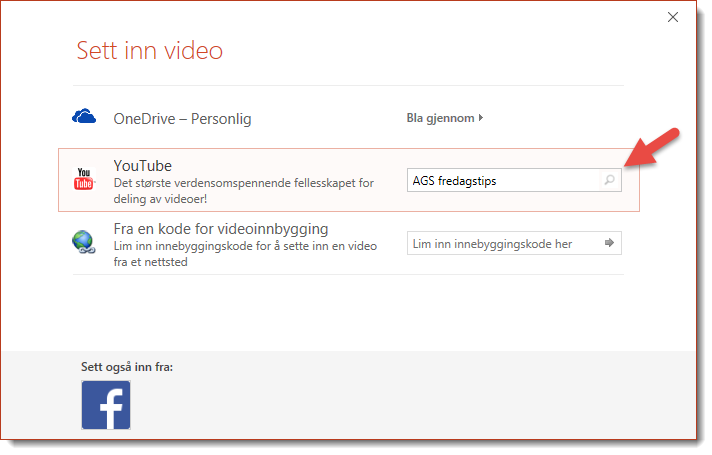Click the OneDrive cloud icon
The width and height of the screenshot is (712, 455).
[84, 118]
